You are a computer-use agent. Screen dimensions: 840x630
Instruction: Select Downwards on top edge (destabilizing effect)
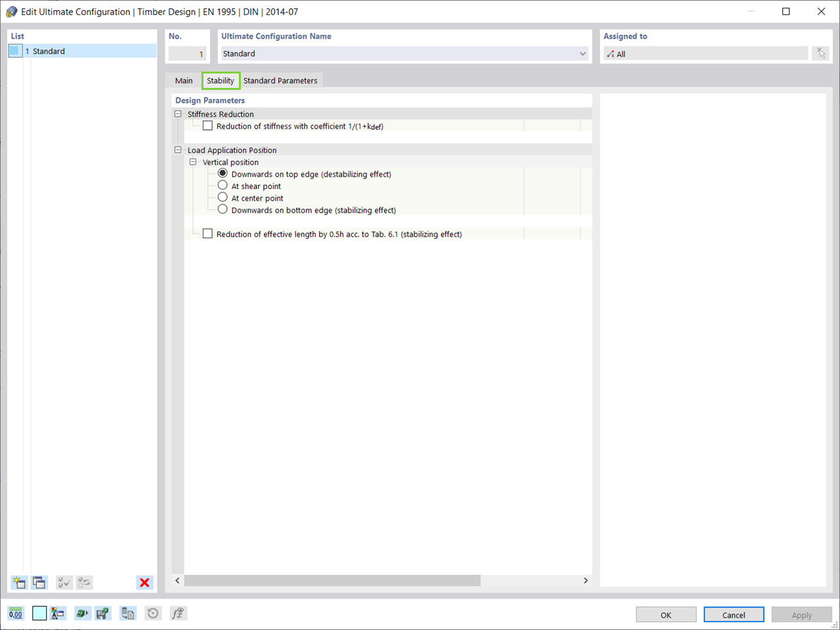click(222, 174)
